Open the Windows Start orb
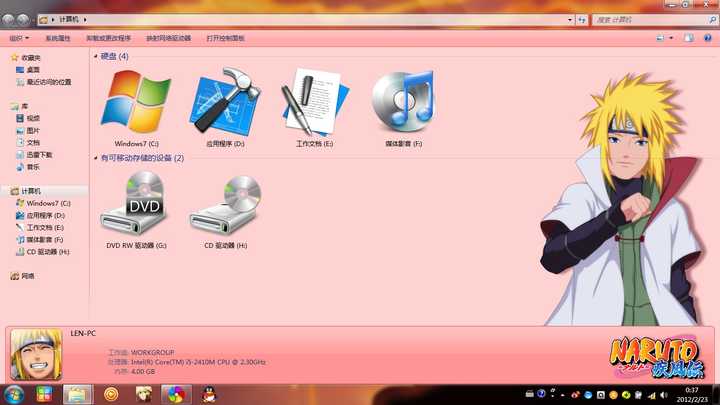 tap(14, 394)
